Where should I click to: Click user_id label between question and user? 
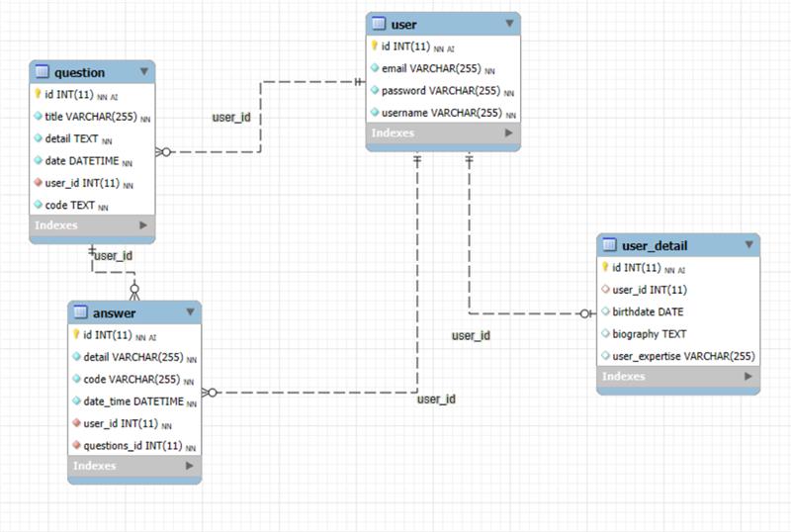coord(231,118)
